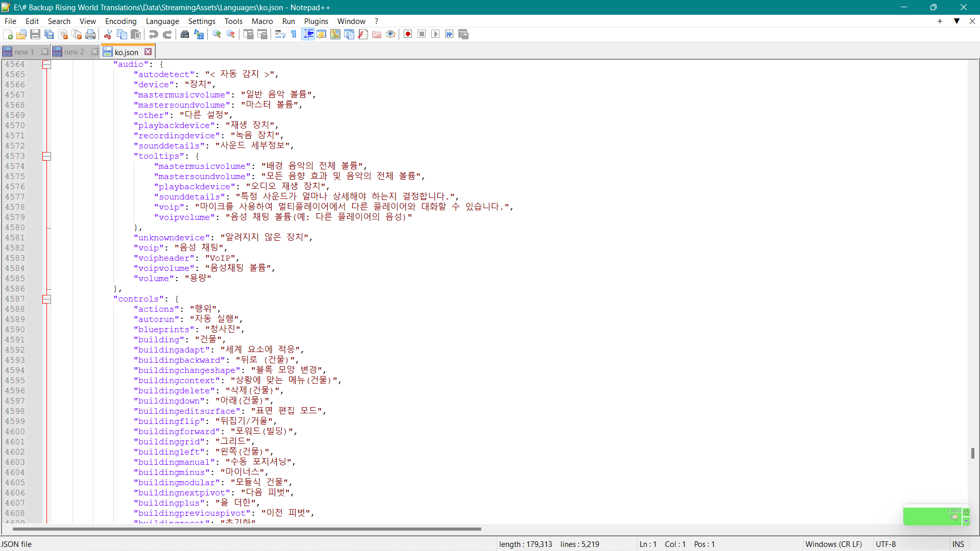Collapse the "tooltips" block fold marker
980x551 pixels.
pos(46,156)
